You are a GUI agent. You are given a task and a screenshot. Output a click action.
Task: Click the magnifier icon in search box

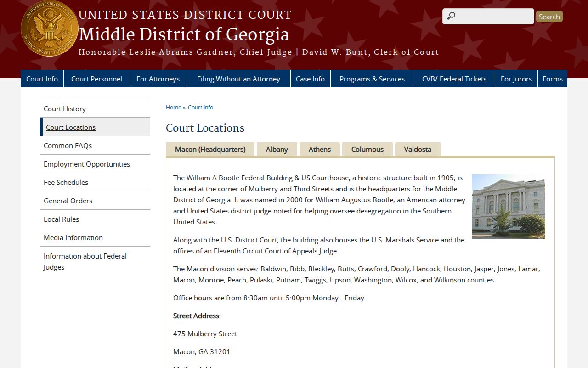[x=451, y=16]
